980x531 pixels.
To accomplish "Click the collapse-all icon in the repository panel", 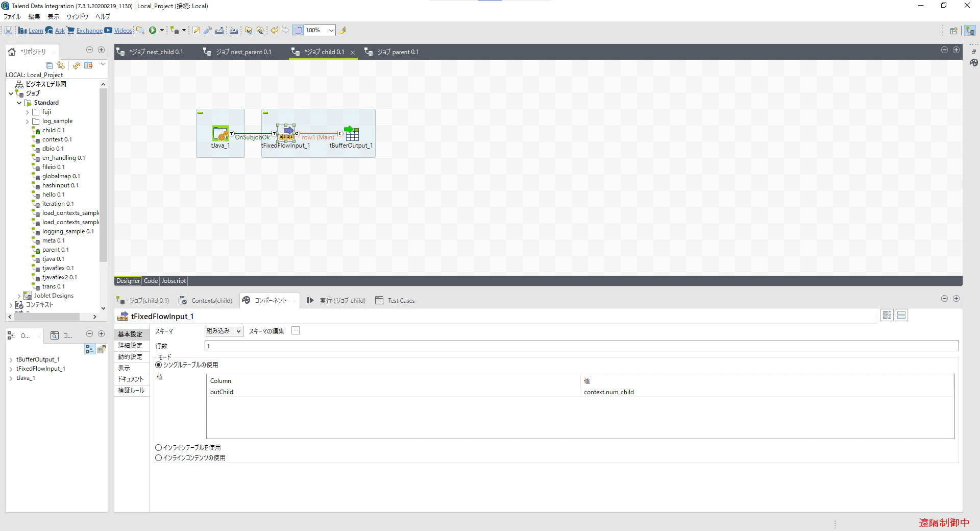I will (50, 65).
